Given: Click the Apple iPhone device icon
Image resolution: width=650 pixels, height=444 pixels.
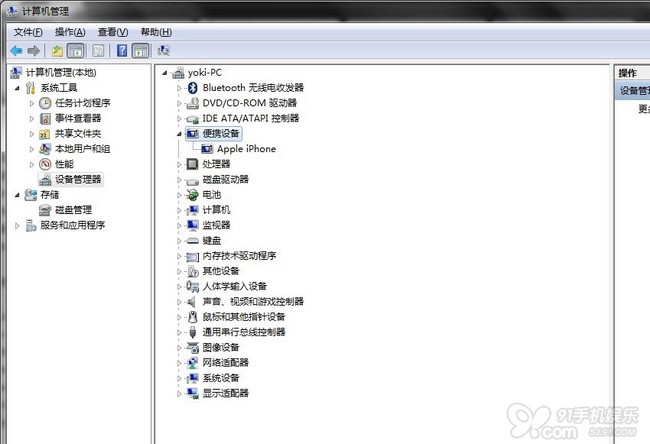Looking at the screenshot, I should (x=207, y=149).
